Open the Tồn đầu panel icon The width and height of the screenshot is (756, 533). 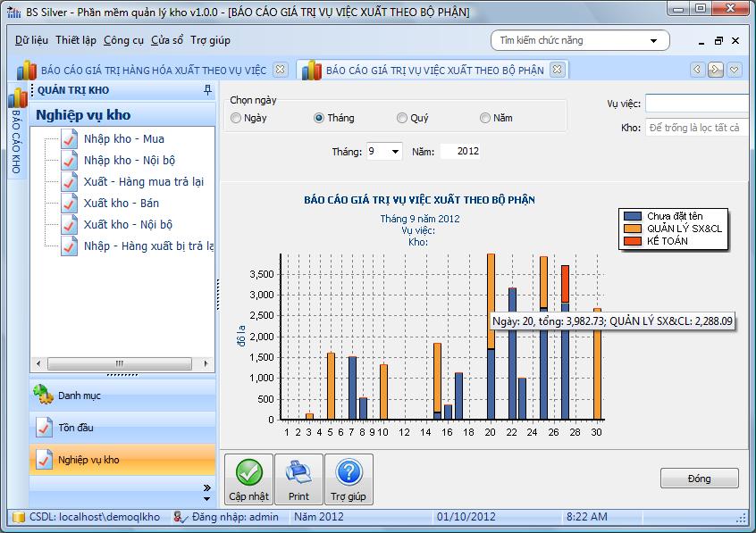pyautogui.click(x=44, y=427)
